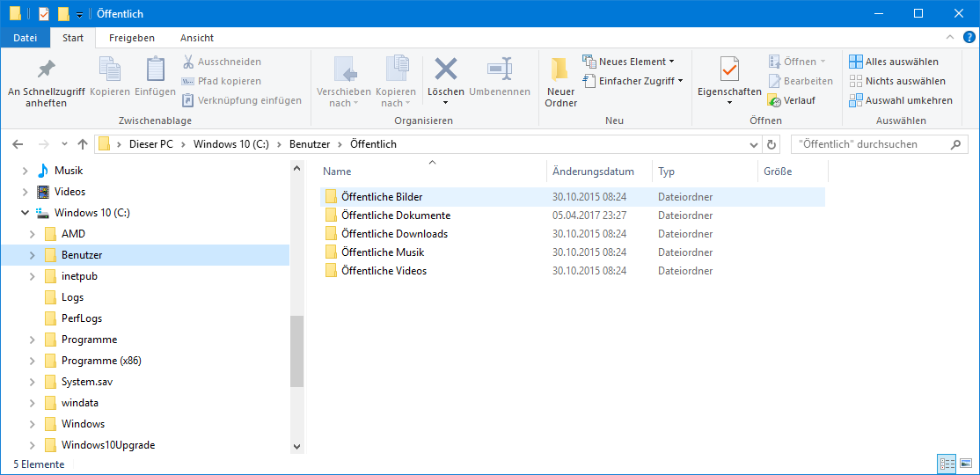
Task: Expand the Videos tree node
Action: (25, 192)
